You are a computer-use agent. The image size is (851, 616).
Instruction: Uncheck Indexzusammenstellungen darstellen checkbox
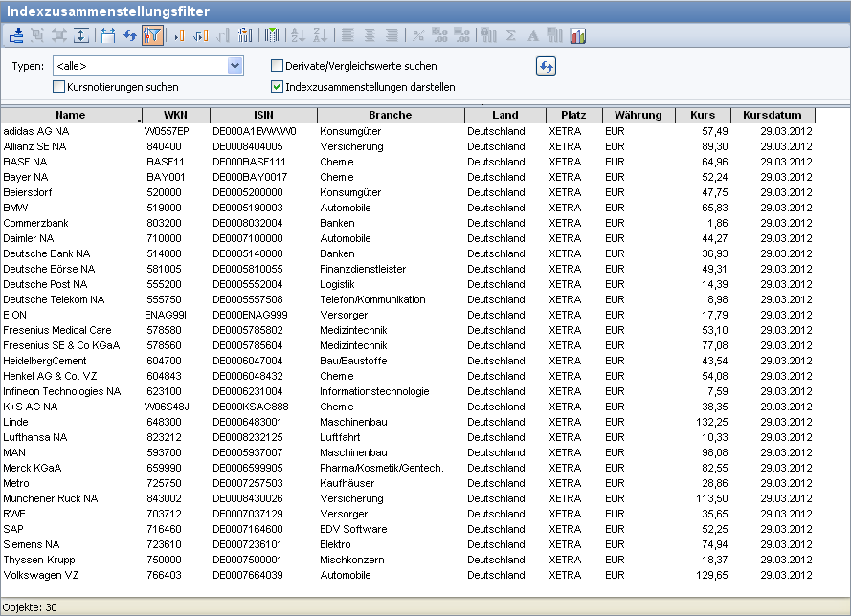pyautogui.click(x=278, y=87)
